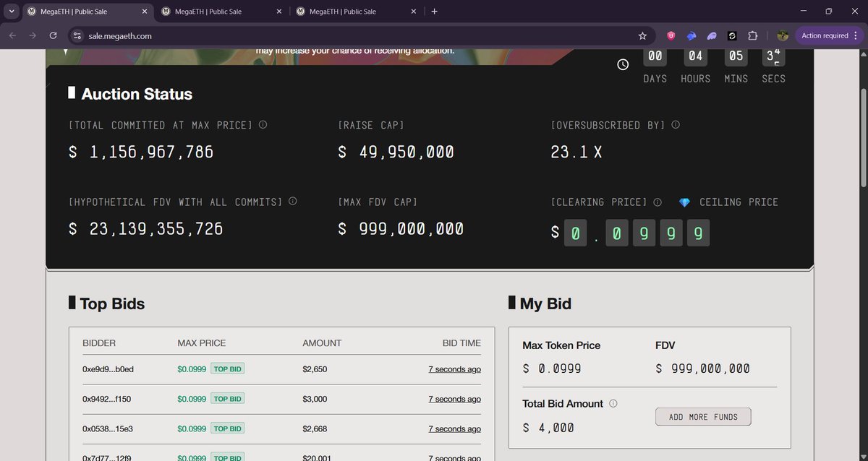Click the BIDDER column header
Viewport: 868px width, 461px height.
tap(99, 343)
